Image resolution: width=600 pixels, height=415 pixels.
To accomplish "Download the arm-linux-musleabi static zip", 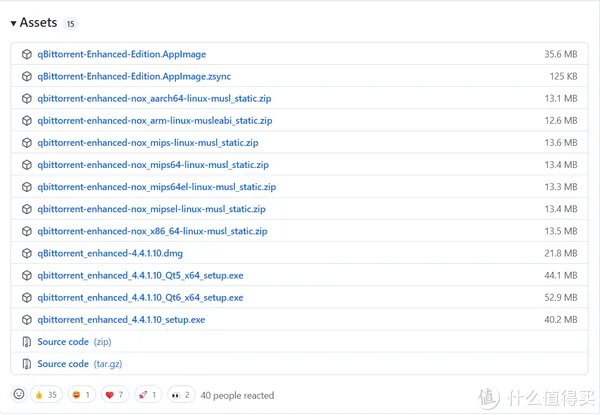I will (x=154, y=120).
